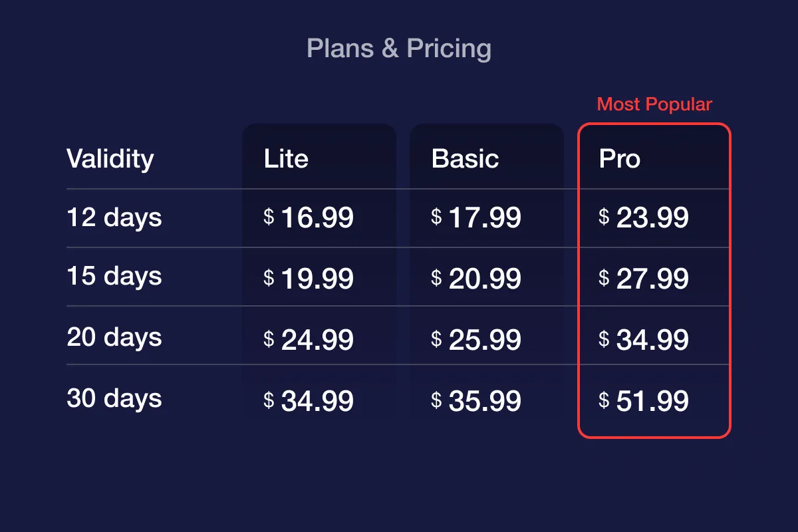This screenshot has width=798, height=532.
Task: Choose the Pro 12 days $23.99 price
Action: pyautogui.click(x=644, y=217)
